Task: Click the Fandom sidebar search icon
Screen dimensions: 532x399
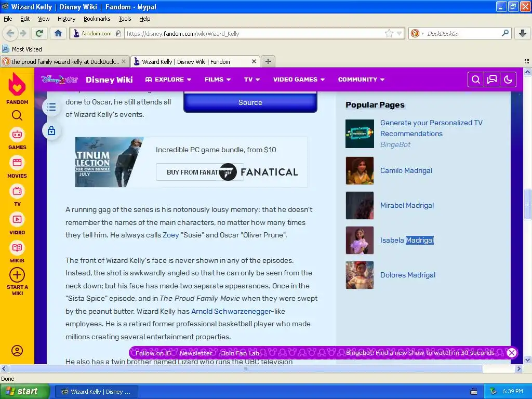Action: coord(17,116)
